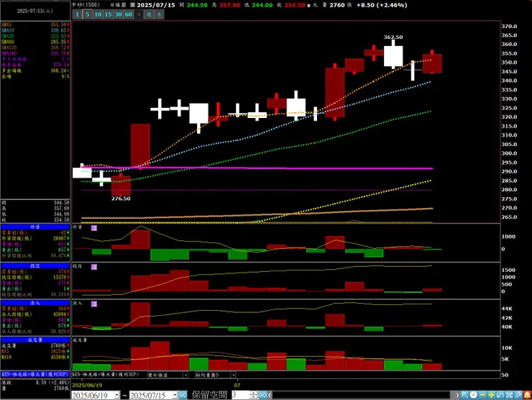The image size is (532, 400).
Task: Expand the 籌均量圖5 dropdown
Action: click(x=234, y=375)
